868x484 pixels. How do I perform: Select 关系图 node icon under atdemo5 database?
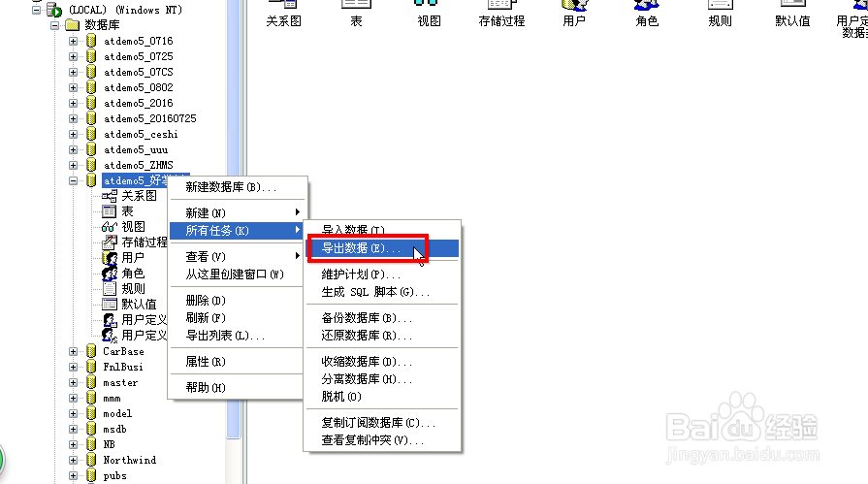[x=109, y=196]
